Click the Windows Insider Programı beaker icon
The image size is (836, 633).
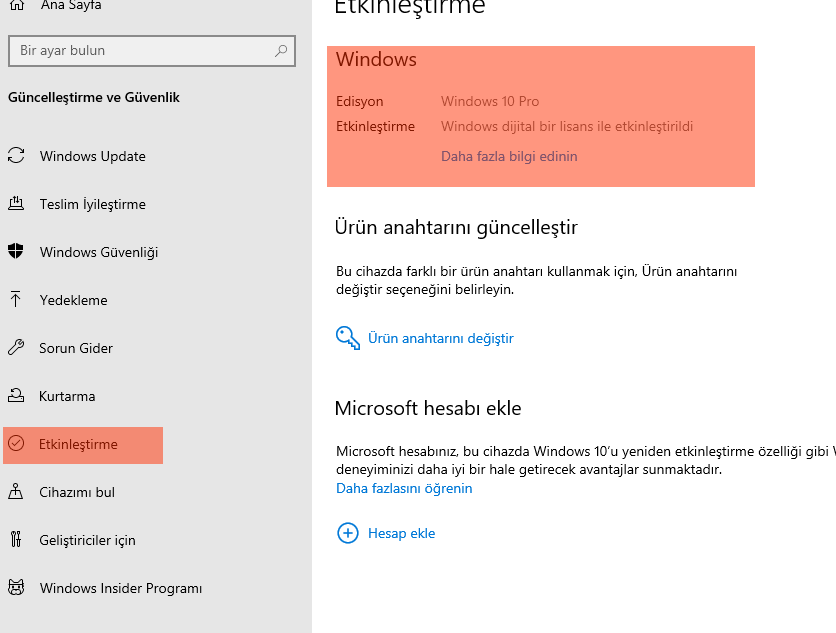[16, 588]
